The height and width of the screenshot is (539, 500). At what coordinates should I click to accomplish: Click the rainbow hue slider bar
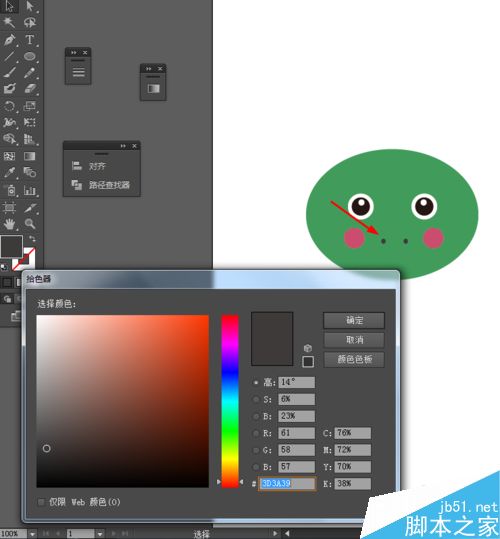(230, 401)
